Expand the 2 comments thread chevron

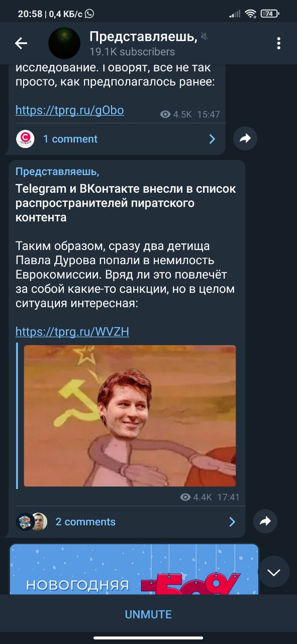tap(232, 522)
